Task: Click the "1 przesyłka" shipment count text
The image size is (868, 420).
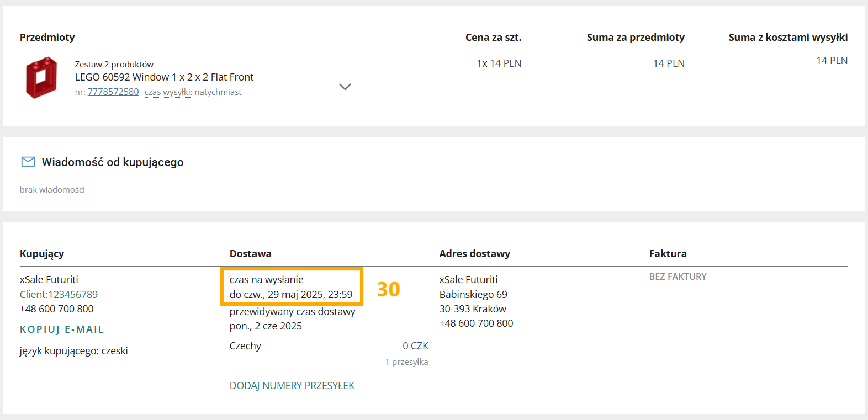Action: click(406, 362)
